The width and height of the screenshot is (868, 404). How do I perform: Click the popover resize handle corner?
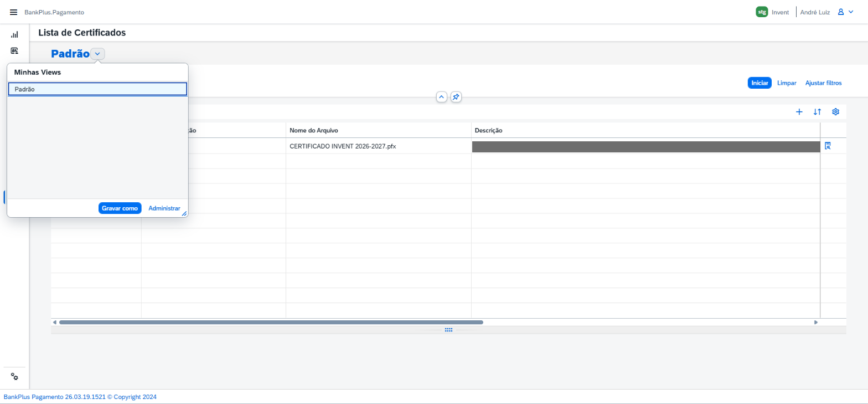click(x=184, y=213)
